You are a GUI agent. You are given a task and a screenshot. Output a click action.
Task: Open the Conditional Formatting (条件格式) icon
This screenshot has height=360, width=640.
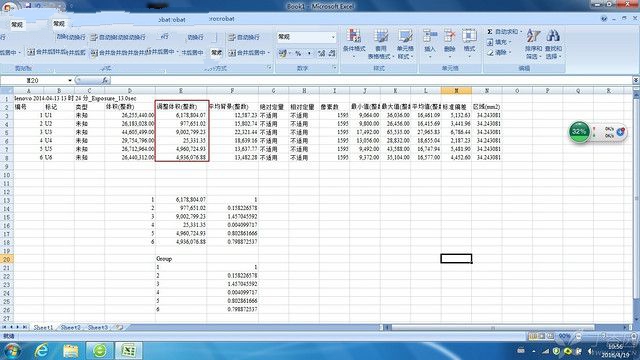[353, 43]
